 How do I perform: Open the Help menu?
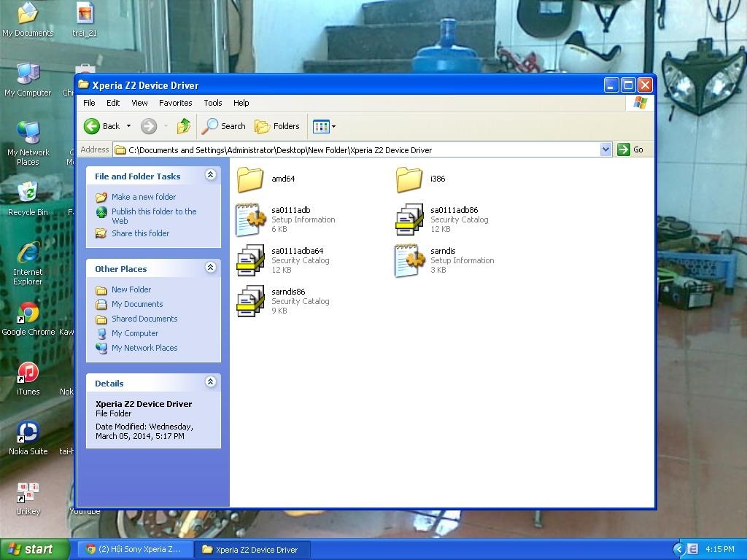point(241,103)
